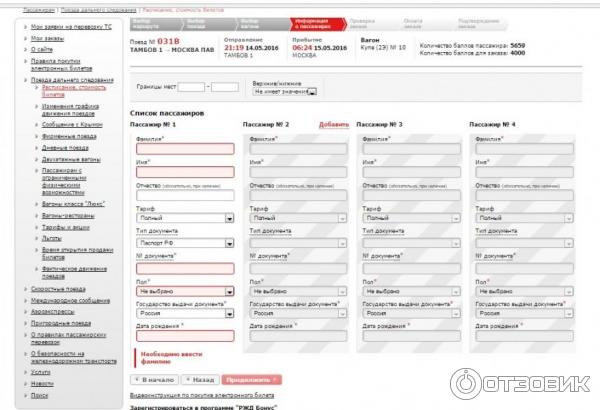Click the Добавить passenger link
Image resolution: width=600 pixels, height=410 pixels.
(334, 124)
